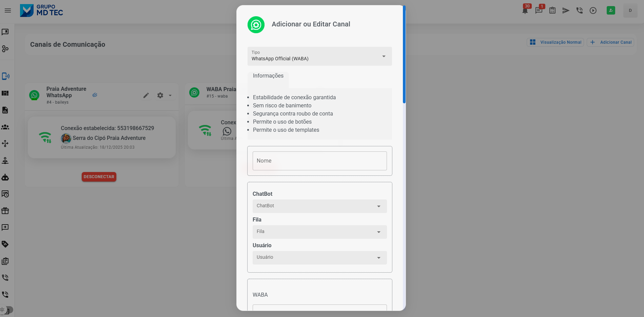Image resolution: width=644 pixels, height=317 pixels.
Task: Click the gift icon in sidebar
Action: (x=5, y=211)
